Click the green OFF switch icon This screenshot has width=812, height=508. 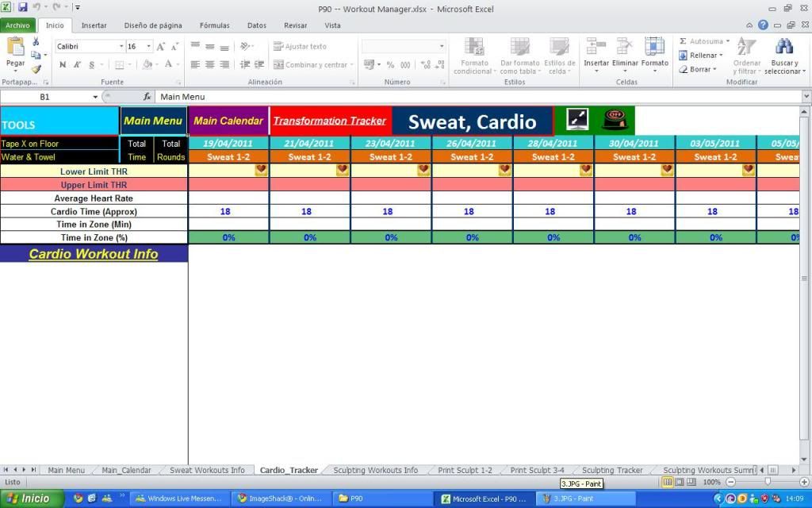click(615, 120)
